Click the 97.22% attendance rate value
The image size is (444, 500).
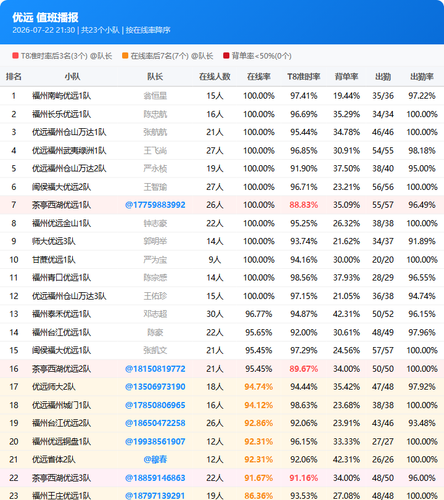(x=422, y=96)
